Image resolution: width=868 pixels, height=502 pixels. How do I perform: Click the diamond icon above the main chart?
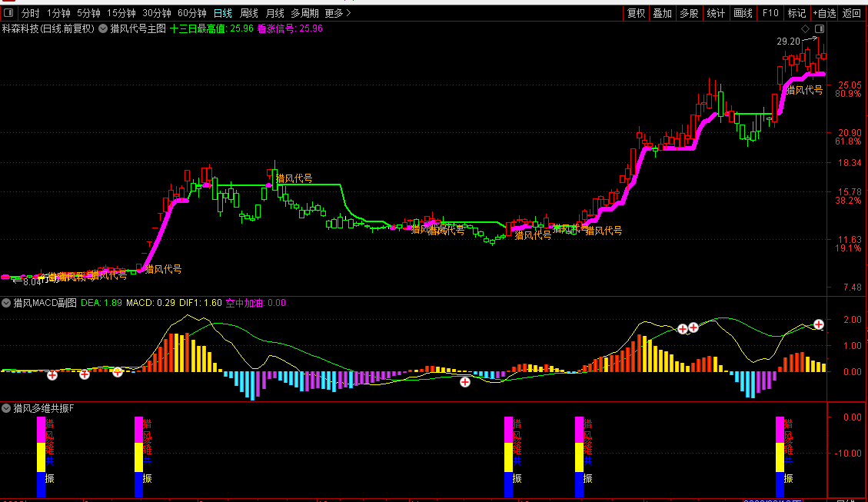[x=806, y=28]
